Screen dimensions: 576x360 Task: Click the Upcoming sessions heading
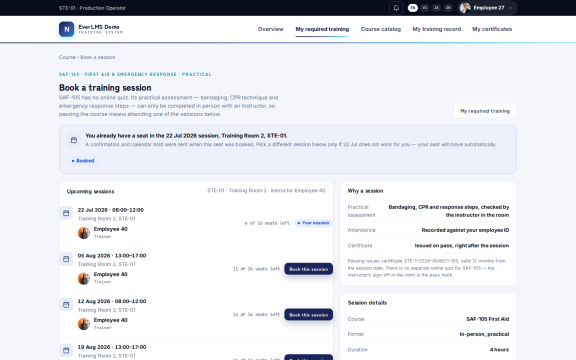(90, 191)
